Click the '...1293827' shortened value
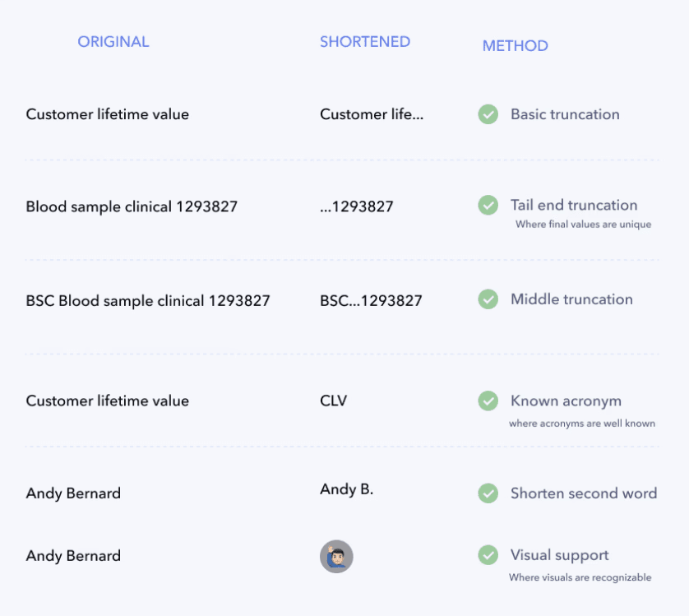This screenshot has width=689, height=616. 356,206
